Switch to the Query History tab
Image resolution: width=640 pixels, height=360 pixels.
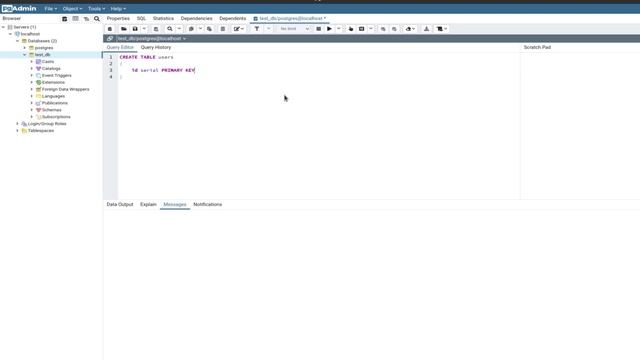(x=156, y=47)
